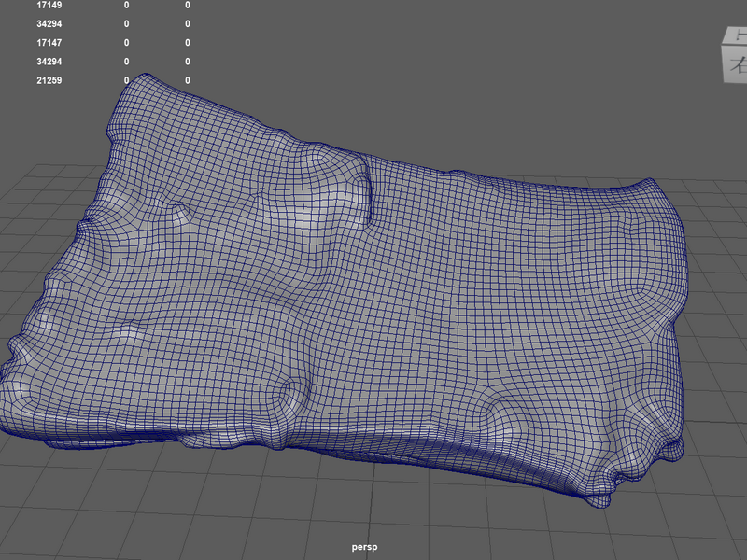Click the persp camera label
The height and width of the screenshot is (560, 747).
pos(364,547)
